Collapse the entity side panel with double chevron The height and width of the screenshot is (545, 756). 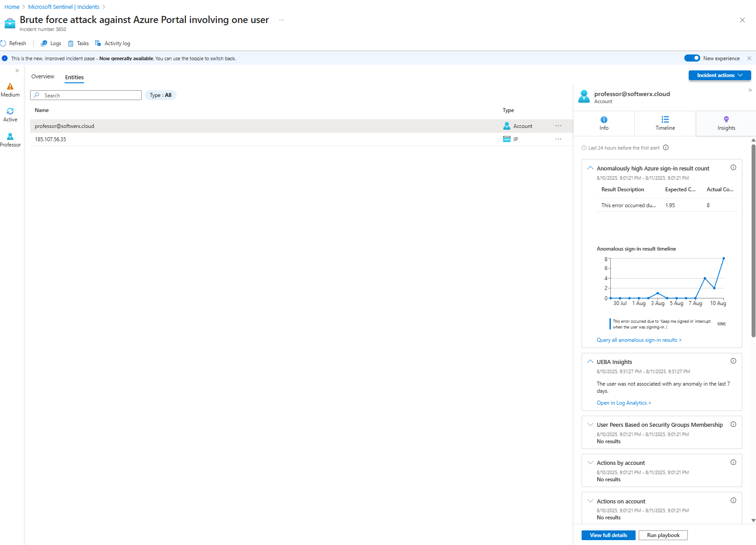coord(750,90)
